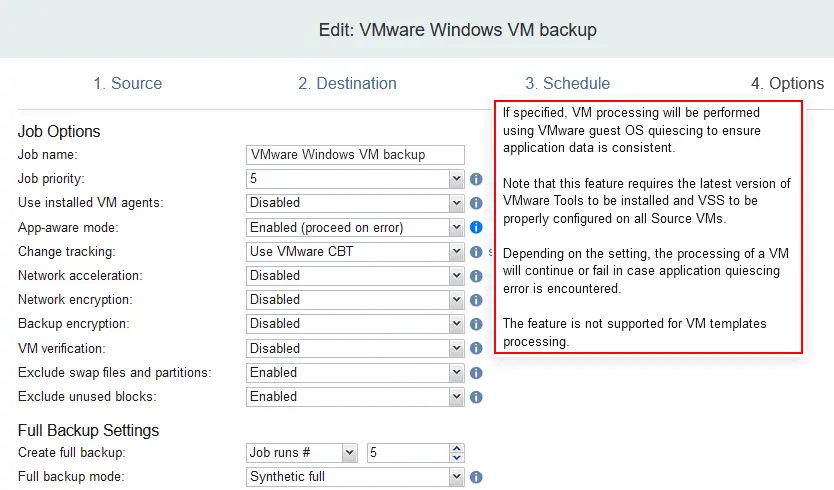The height and width of the screenshot is (490, 834).
Task: Click the App-aware mode info icon
Action: coord(476,228)
